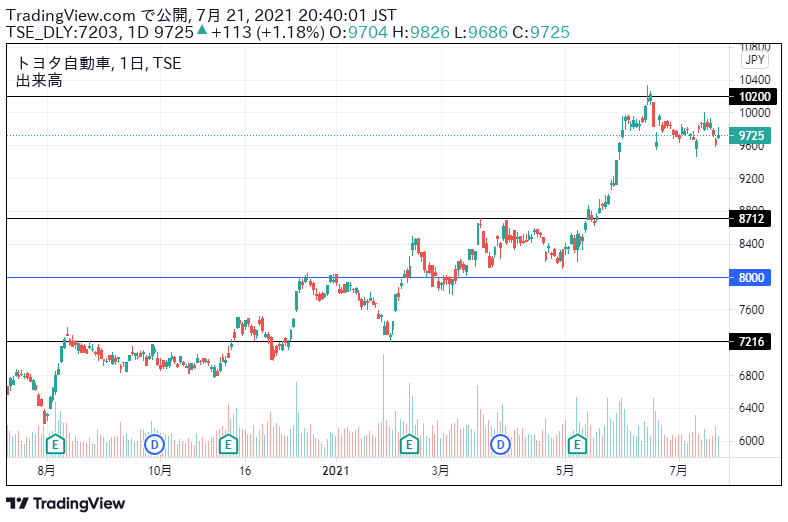The height and width of the screenshot is (522, 788).
Task: Select the 7216 horizontal line price label
Action: coord(750,342)
